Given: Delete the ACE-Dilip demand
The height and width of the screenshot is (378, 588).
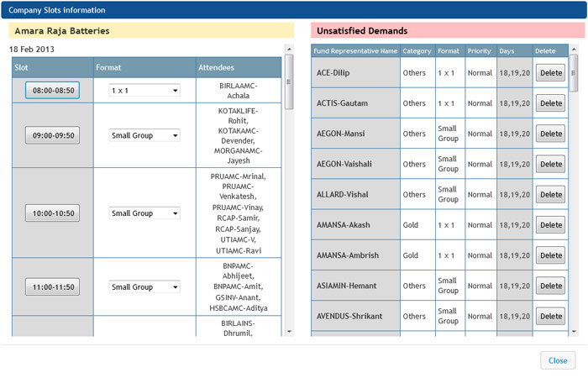Looking at the screenshot, I should coord(550,73).
